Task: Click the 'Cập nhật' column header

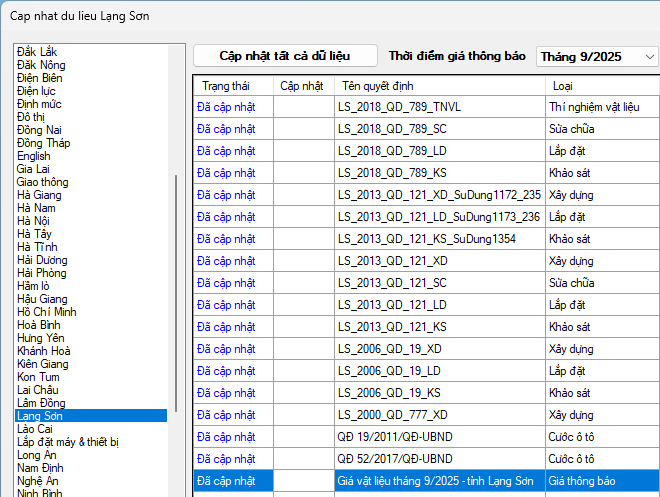Action: click(301, 86)
